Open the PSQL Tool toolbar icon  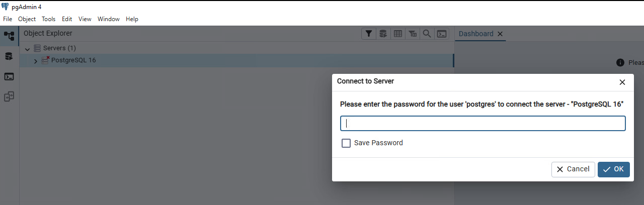[441, 34]
